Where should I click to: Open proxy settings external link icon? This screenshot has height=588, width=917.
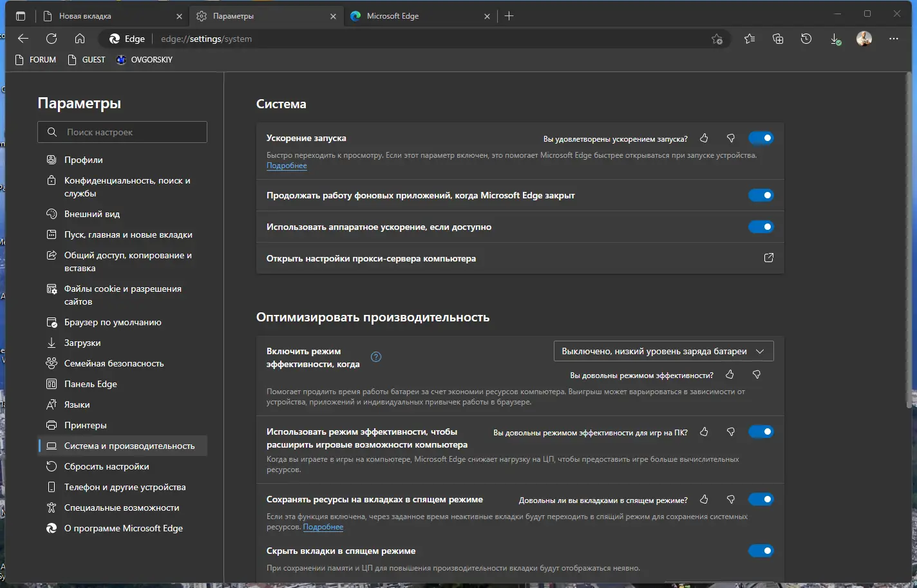tap(768, 258)
